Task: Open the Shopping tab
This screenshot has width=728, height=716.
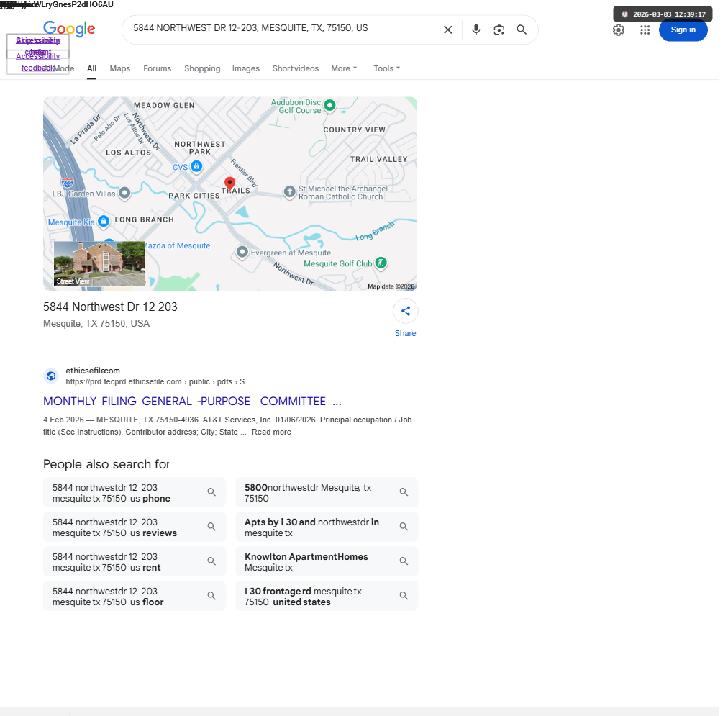Action: point(202,68)
